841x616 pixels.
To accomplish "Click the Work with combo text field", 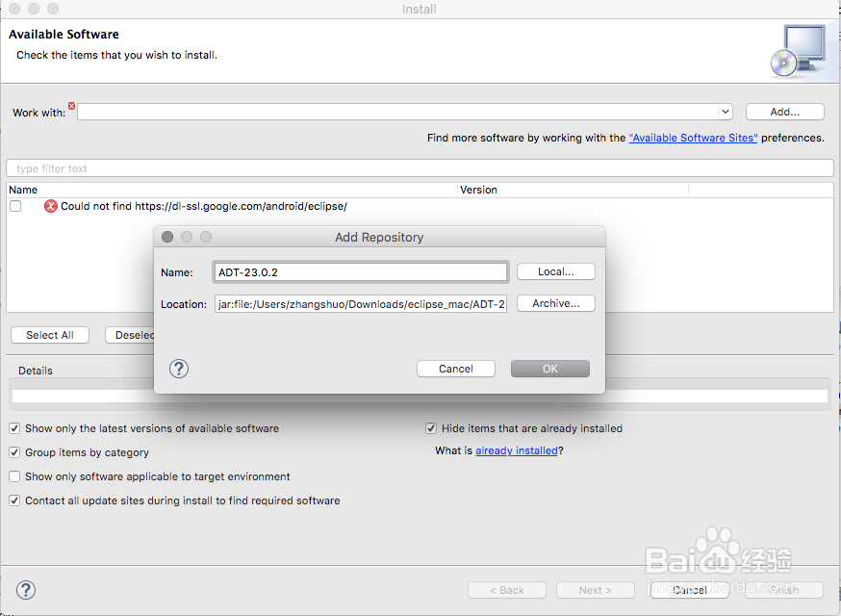I will click(398, 113).
